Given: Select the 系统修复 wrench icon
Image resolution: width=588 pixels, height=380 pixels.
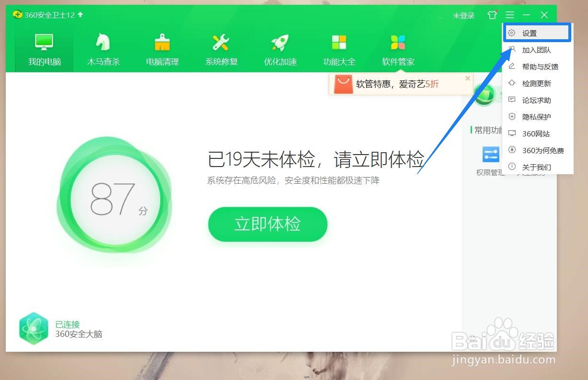Looking at the screenshot, I should [x=221, y=42].
